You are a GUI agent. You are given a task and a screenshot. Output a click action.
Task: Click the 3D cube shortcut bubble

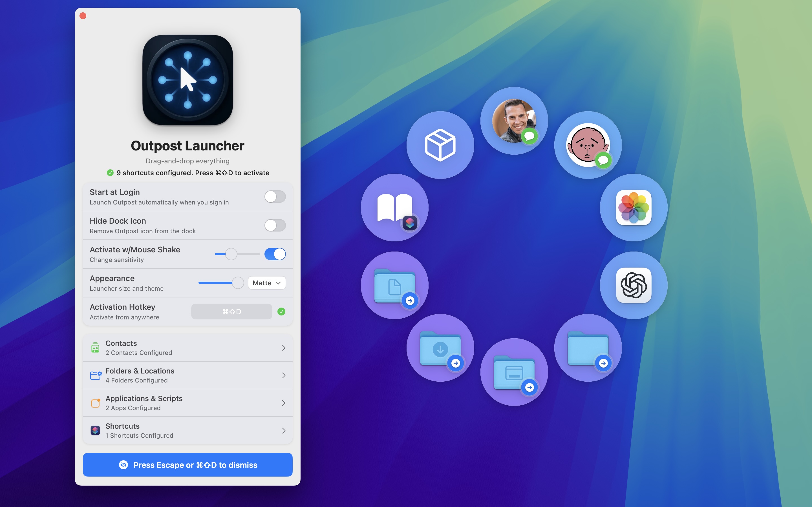pyautogui.click(x=440, y=145)
